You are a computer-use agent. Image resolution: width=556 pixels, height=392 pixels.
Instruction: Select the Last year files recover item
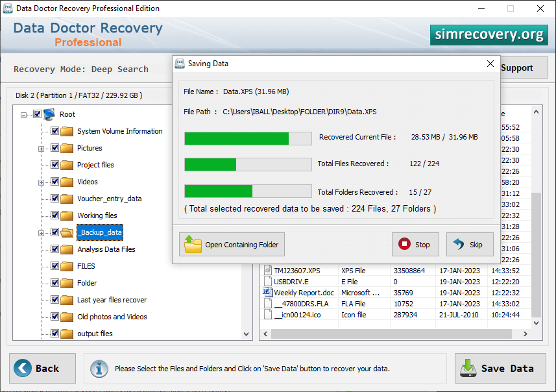(x=112, y=300)
